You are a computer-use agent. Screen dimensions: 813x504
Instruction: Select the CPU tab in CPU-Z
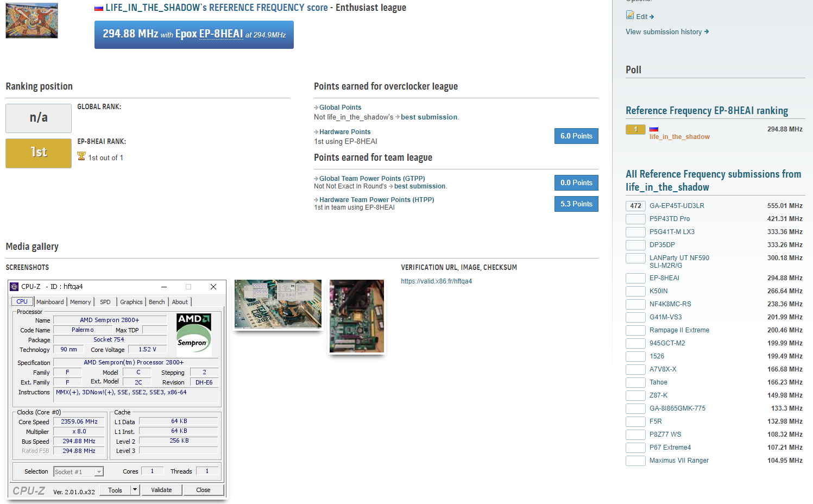(22, 301)
